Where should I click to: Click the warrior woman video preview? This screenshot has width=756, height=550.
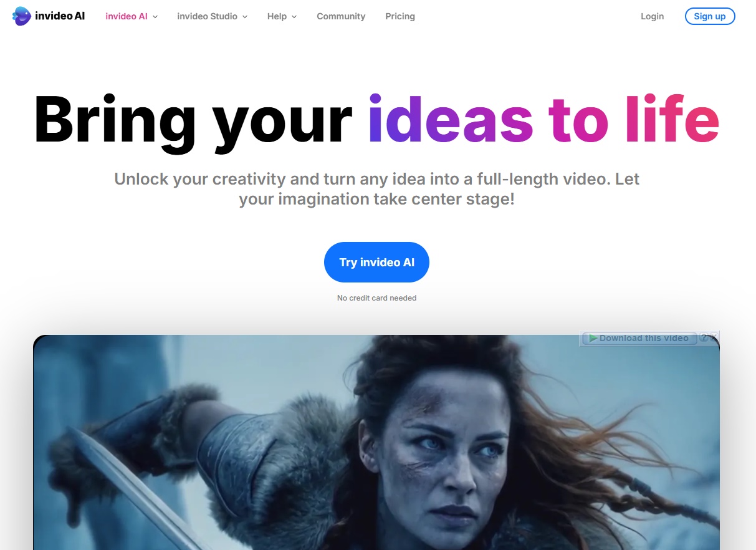(x=376, y=442)
